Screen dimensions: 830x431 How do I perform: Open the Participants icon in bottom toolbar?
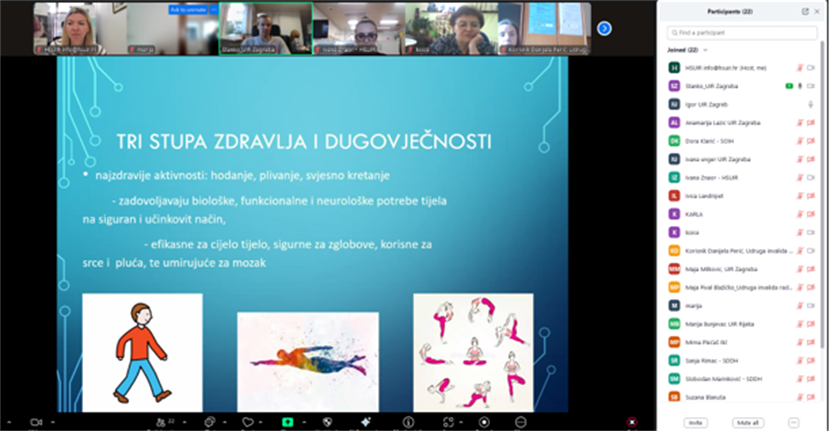(160, 422)
